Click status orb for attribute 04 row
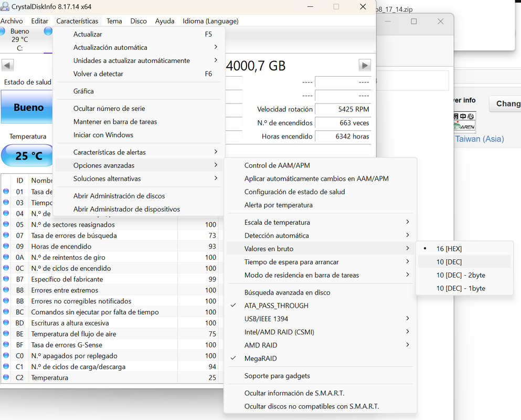The width and height of the screenshot is (521, 420). click(6, 213)
